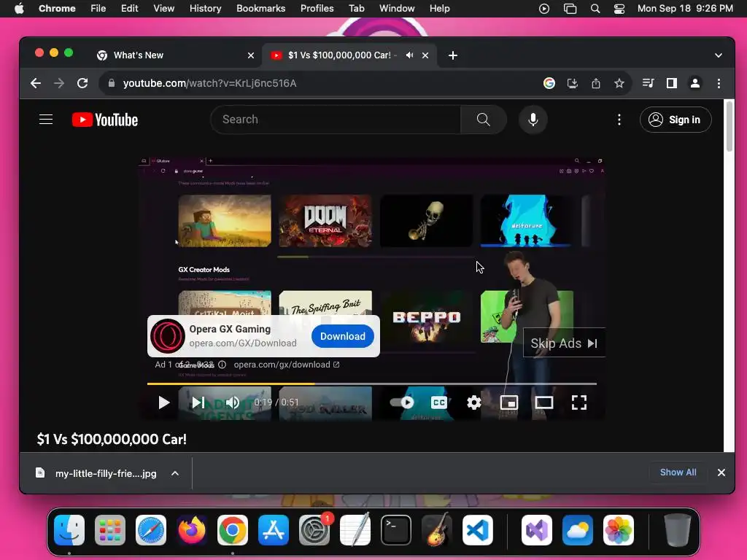
Task: Enter full screen video mode
Action: pyautogui.click(x=578, y=402)
